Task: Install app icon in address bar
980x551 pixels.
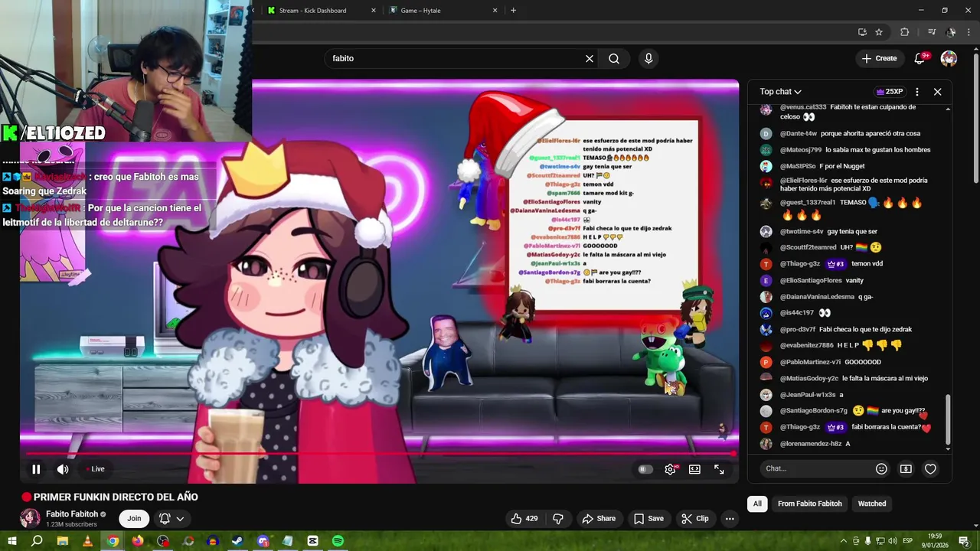Action: point(862,32)
